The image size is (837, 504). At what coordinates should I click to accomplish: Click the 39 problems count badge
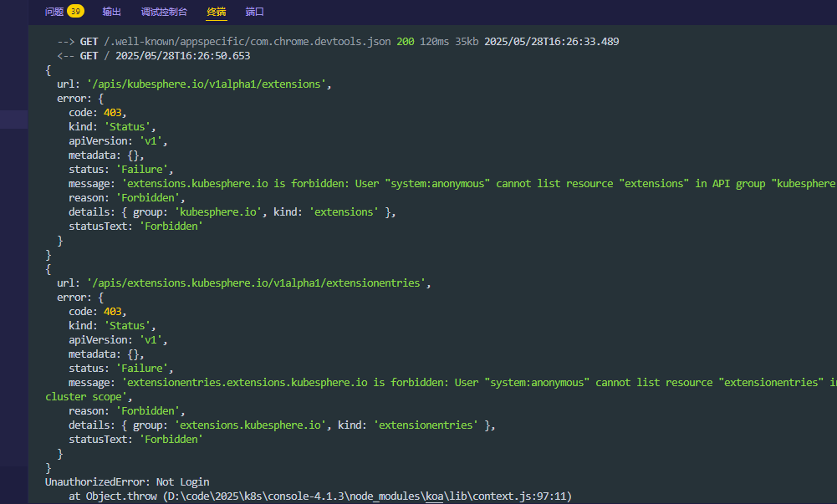click(76, 11)
